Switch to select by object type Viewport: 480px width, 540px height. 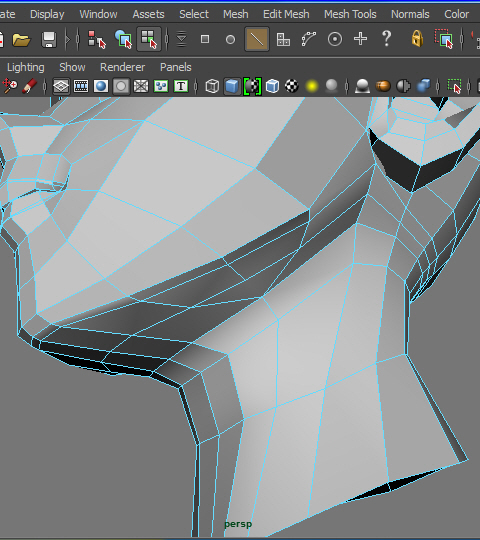click(x=123, y=39)
